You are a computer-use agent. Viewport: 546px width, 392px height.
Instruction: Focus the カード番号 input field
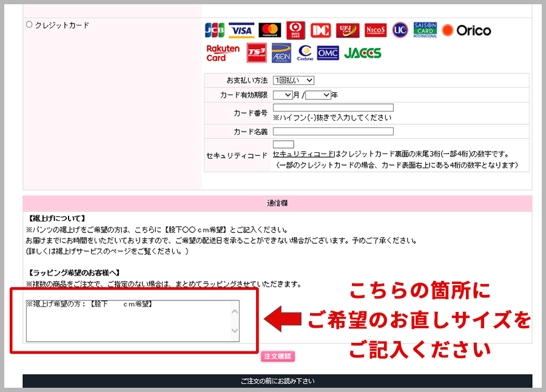(x=333, y=107)
